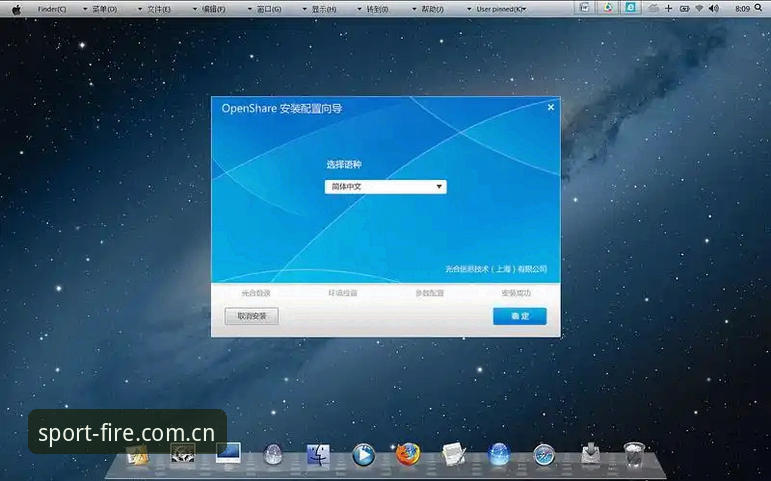771x481 pixels.
Task: Click the 参数配置 step label
Action: pos(429,293)
